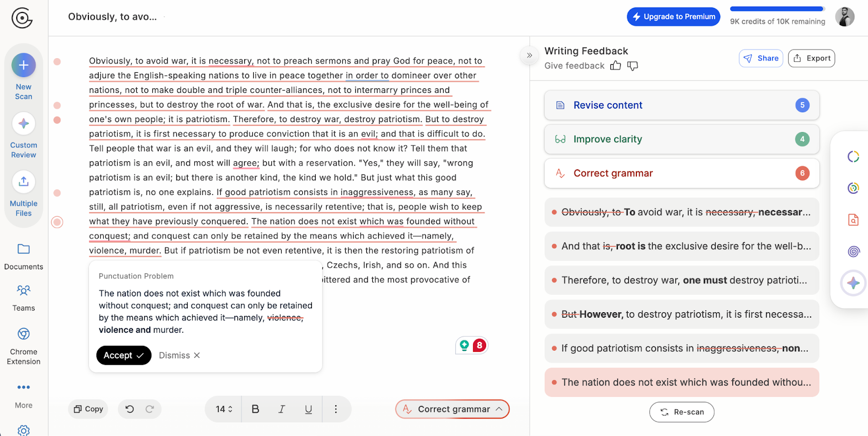This screenshot has height=436, width=868.
Task: Click the Undo icon
Action: [130, 409]
